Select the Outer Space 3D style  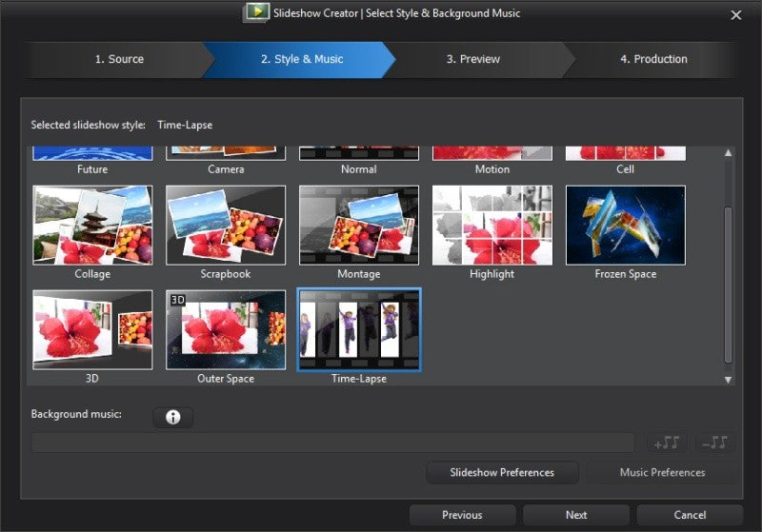point(226,330)
